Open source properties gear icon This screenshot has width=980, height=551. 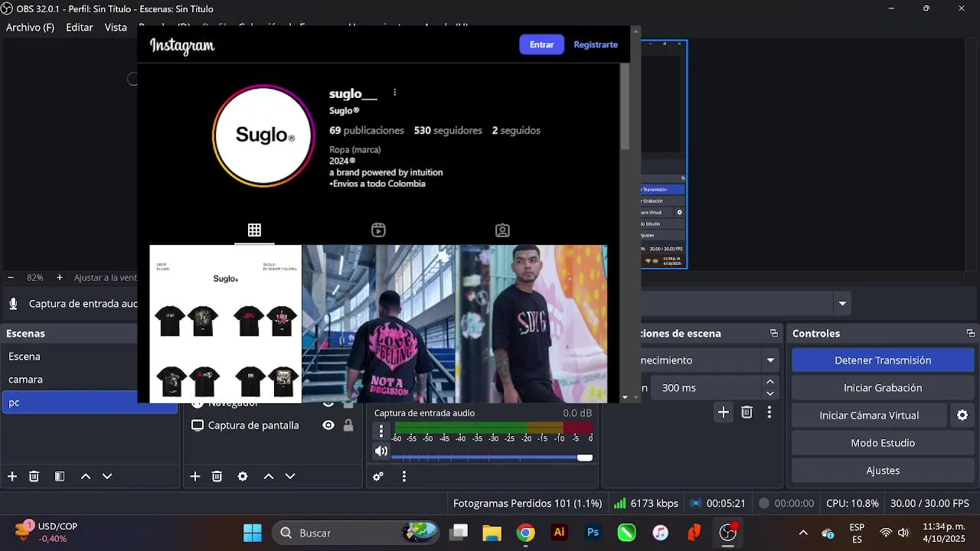coord(243,476)
